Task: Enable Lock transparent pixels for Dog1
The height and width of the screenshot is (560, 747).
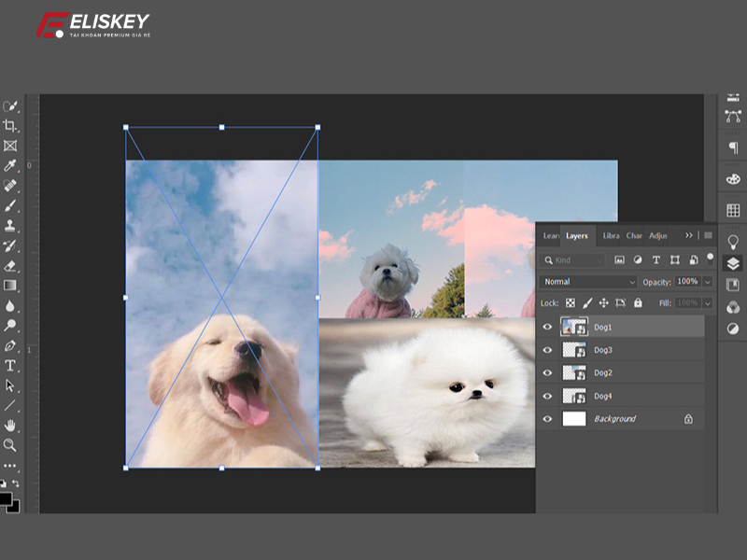Action: coord(571,302)
